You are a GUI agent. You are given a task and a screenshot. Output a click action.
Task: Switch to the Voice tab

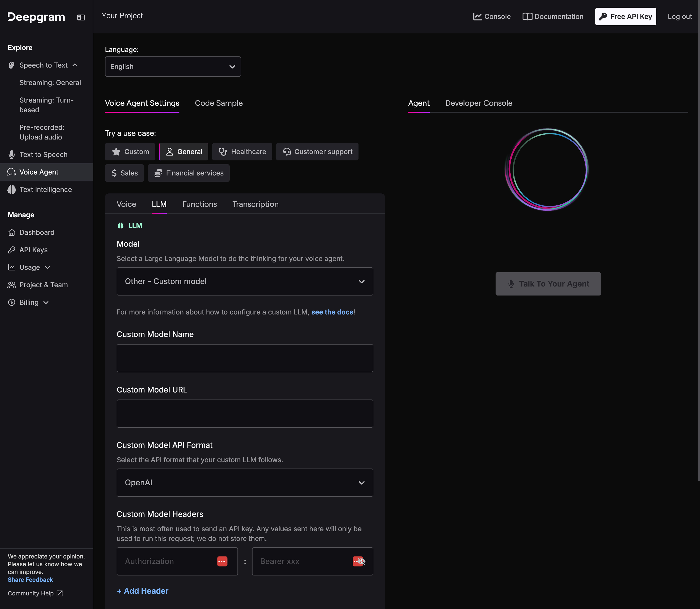(x=126, y=204)
